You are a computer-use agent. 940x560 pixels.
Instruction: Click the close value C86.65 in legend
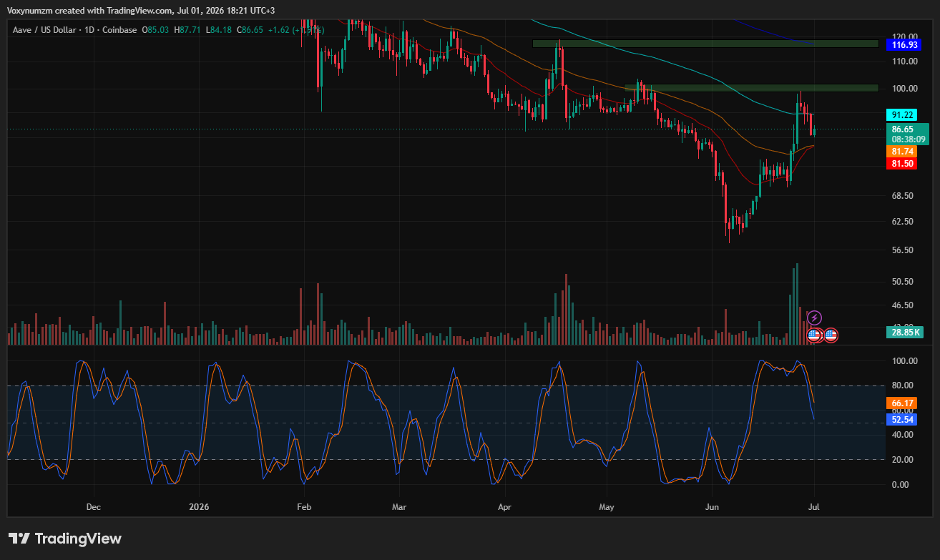[249, 30]
